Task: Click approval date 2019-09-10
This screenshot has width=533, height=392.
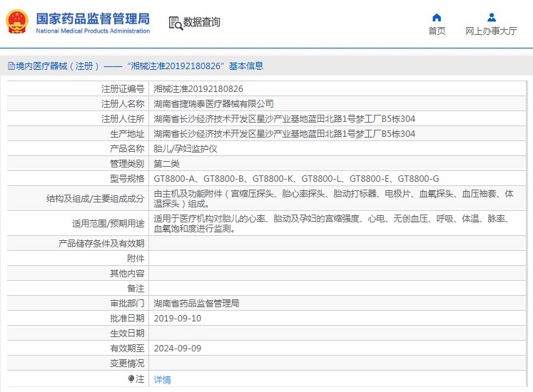Action: coord(177,319)
